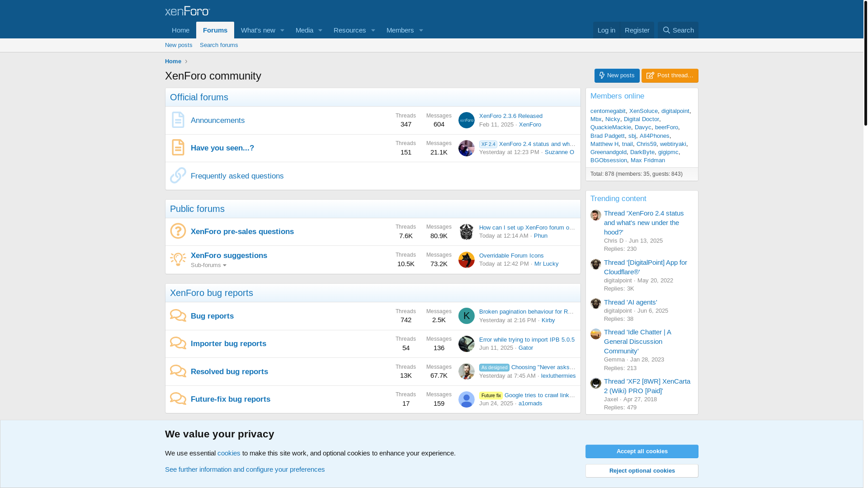
Task: Click the Importer bug reports forum icon
Action: 178,343
